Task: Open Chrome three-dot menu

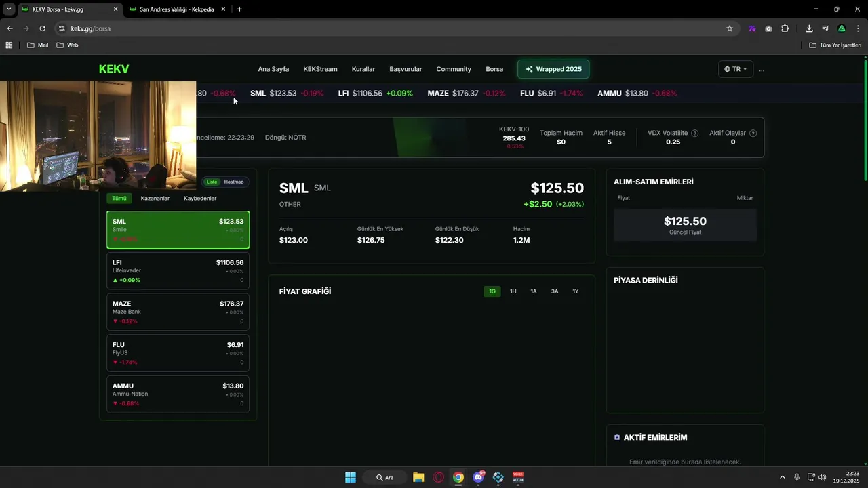Action: 858,28
